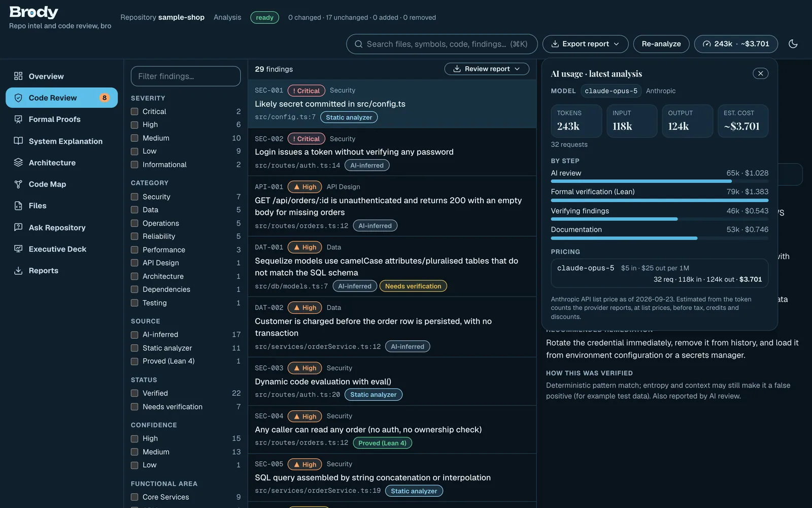Click the ready analysis status badge

(x=264, y=18)
